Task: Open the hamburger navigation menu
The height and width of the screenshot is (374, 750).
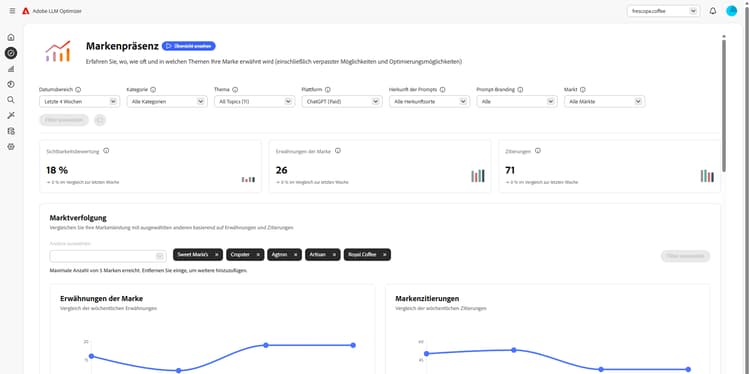Action: (x=12, y=11)
